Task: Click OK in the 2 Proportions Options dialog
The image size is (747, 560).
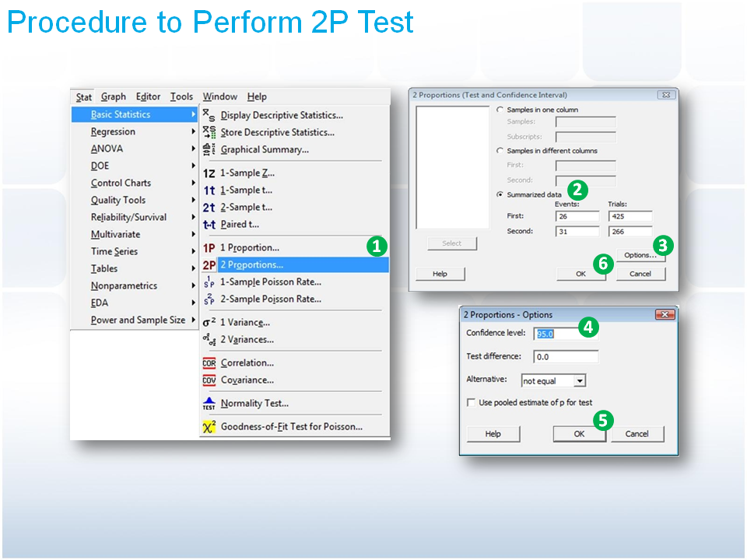Action: [579, 434]
